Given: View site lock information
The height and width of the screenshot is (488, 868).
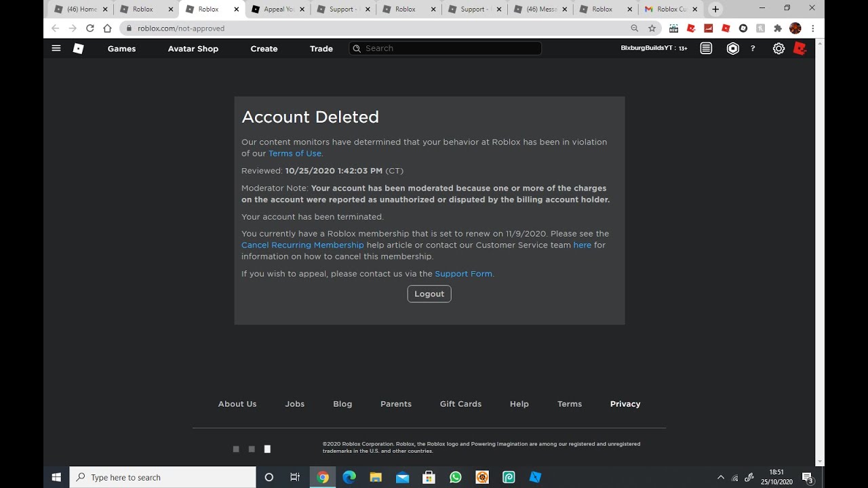Looking at the screenshot, I should 129,28.
